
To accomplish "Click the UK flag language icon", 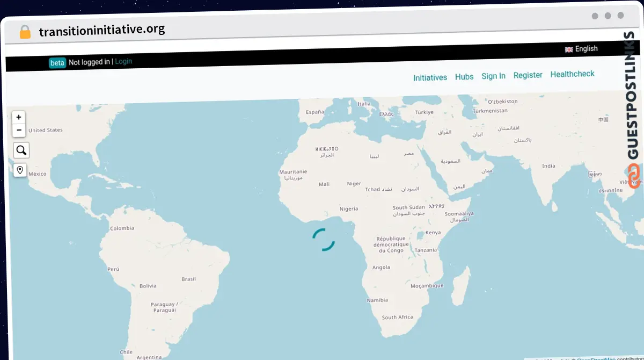I will pos(569,49).
